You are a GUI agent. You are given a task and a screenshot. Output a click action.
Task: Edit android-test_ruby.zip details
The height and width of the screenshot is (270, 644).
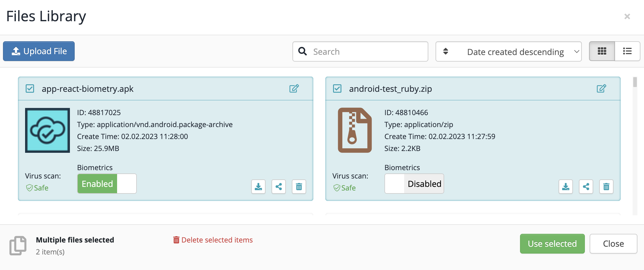click(x=601, y=89)
